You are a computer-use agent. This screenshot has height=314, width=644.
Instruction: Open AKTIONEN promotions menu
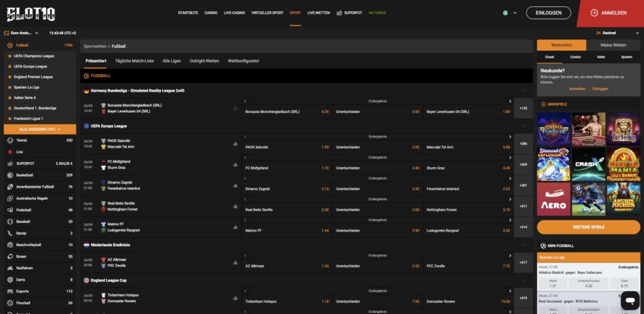click(377, 13)
